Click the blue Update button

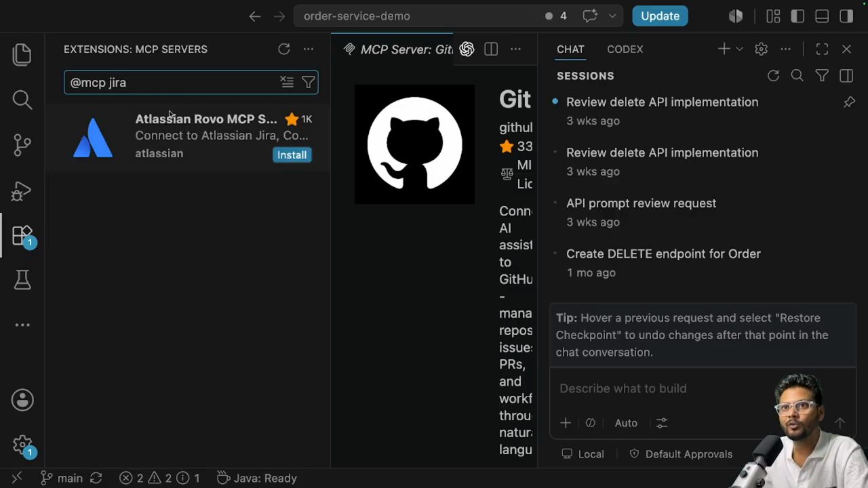(660, 16)
